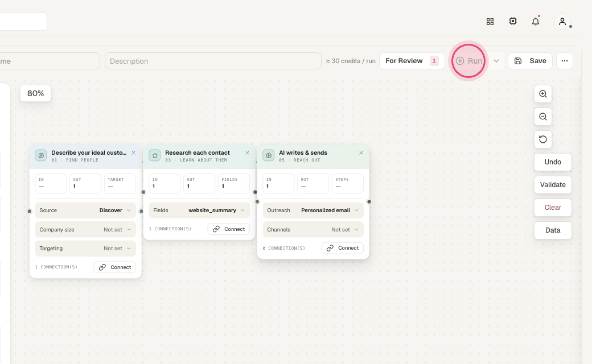Image resolution: width=592 pixels, height=364 pixels.
Task: Click Connect on Describe your ideal customer node
Action: coord(115,267)
